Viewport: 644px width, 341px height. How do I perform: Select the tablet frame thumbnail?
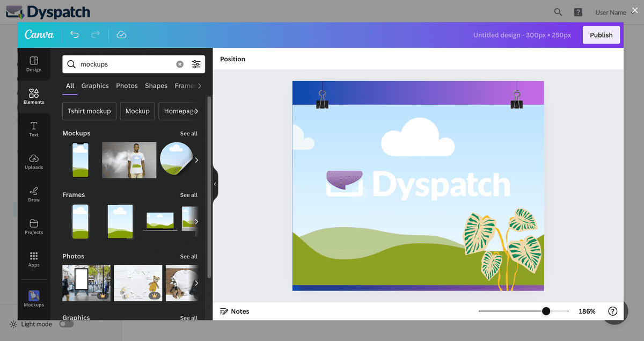pyautogui.click(x=120, y=221)
